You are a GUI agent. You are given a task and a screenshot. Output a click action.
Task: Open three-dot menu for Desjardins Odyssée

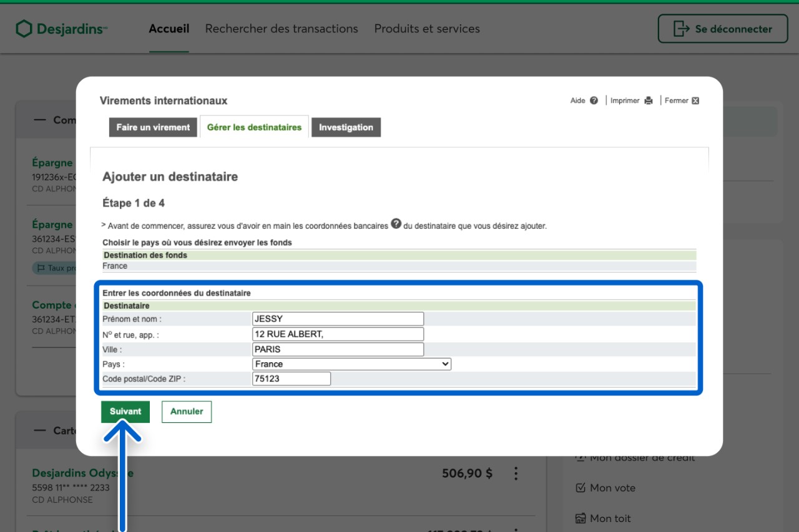coord(516,473)
